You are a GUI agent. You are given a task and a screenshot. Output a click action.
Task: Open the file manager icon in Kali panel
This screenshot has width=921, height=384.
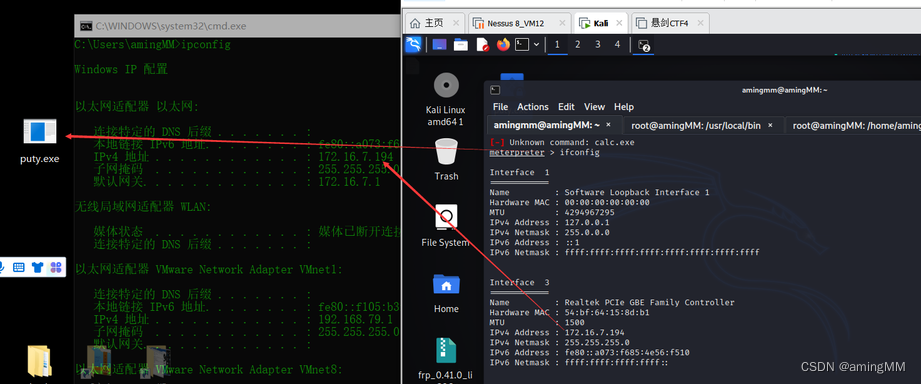tap(461, 45)
